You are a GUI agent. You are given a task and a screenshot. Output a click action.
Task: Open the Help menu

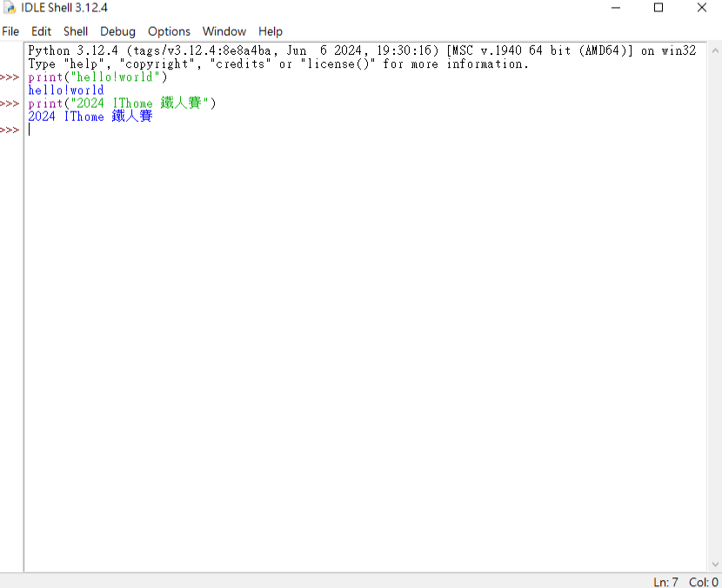271,31
